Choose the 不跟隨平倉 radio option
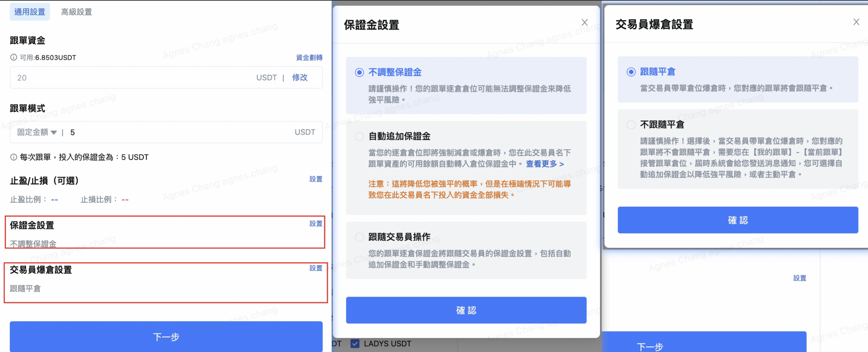Image resolution: width=868 pixels, height=352 pixels. [631, 125]
